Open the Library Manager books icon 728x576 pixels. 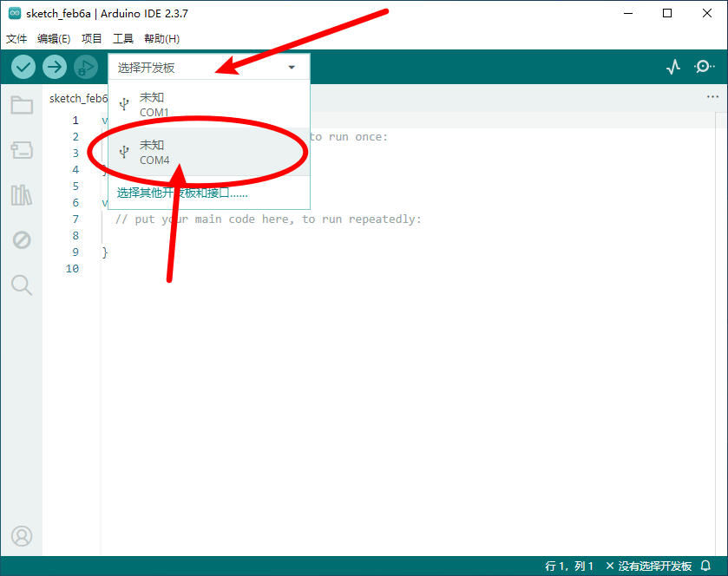point(22,195)
